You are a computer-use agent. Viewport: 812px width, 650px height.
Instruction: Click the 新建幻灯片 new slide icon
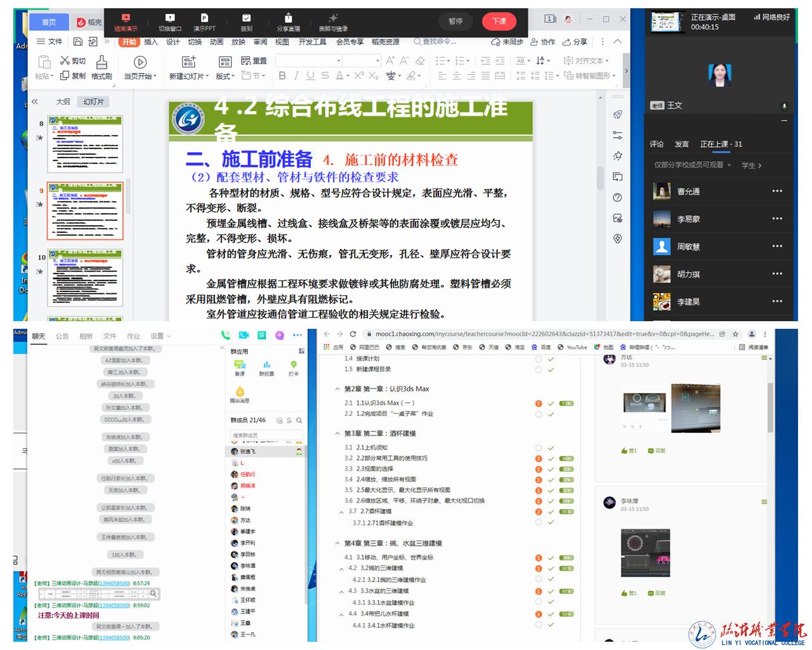click(189, 62)
